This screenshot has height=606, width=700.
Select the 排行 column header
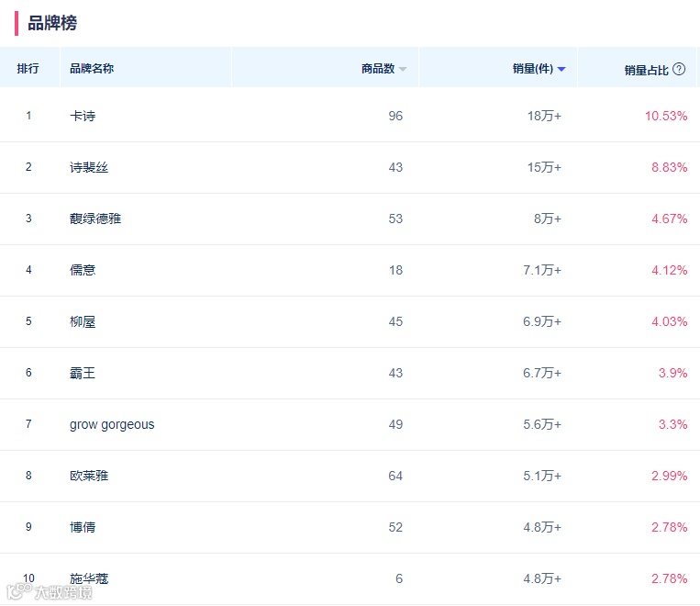(28, 68)
